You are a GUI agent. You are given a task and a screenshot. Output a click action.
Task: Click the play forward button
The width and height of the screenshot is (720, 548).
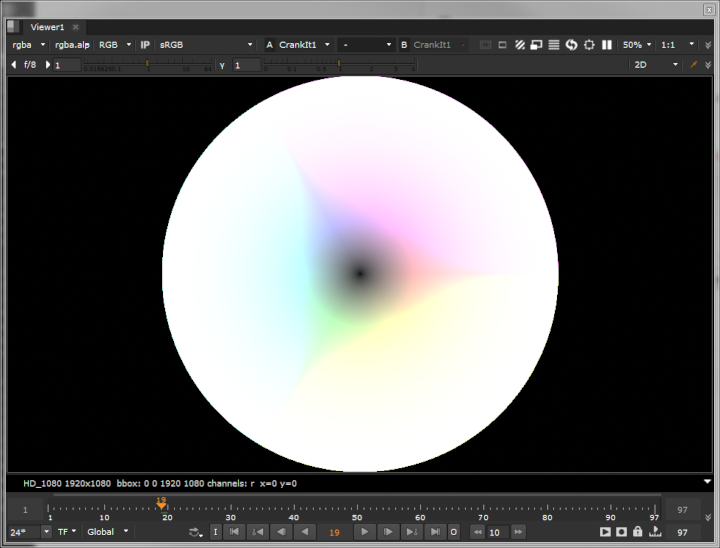pos(365,532)
